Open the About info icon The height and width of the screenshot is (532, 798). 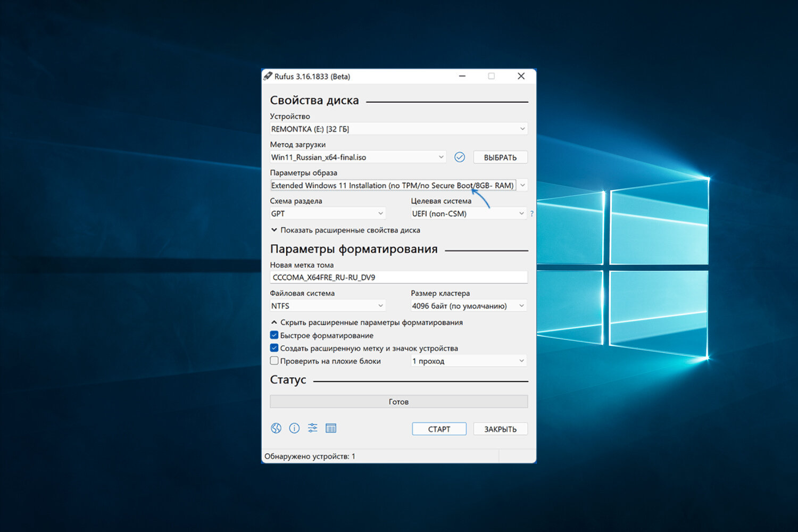[x=294, y=428]
